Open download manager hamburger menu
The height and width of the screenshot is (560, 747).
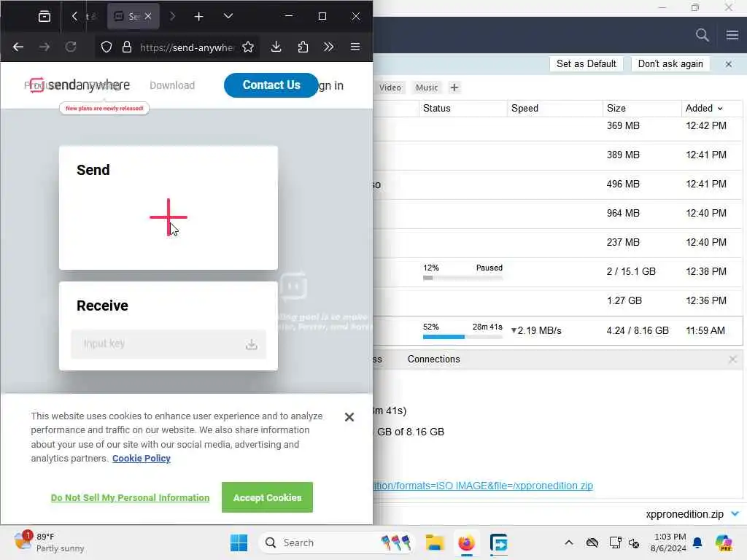(x=732, y=35)
